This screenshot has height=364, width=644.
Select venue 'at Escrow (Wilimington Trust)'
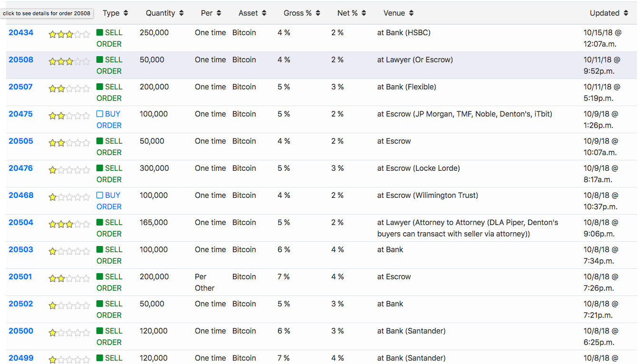point(428,196)
